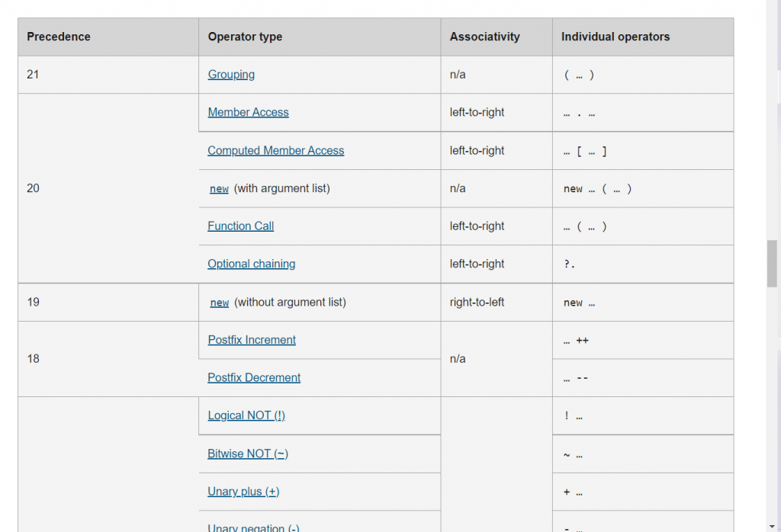Click the Precedence column header
Viewport: 781px width, 532px height.
tap(59, 37)
